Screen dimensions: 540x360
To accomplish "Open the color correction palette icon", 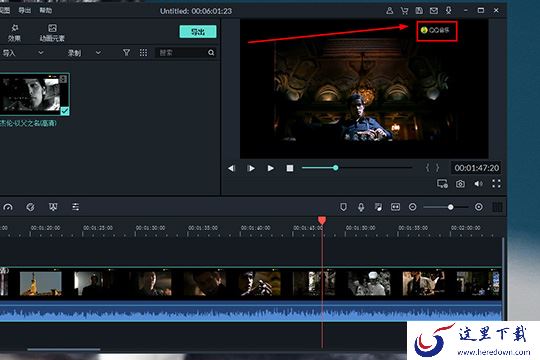I will pos(31,207).
